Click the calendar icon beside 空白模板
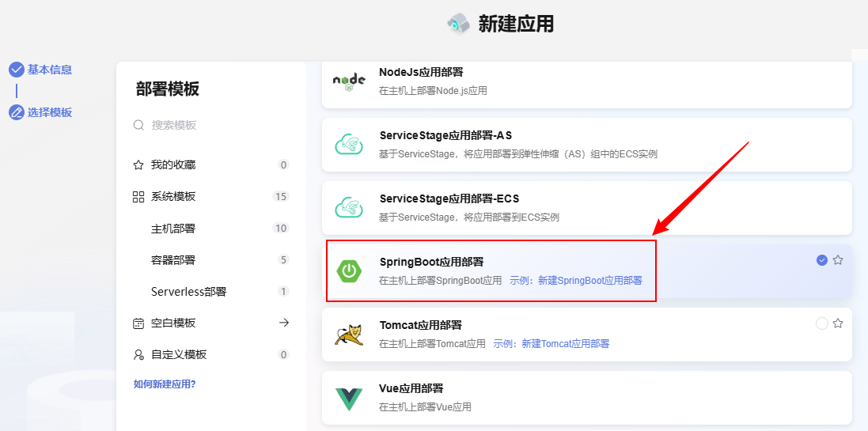Viewport: 868px width, 431px height. 138,323
